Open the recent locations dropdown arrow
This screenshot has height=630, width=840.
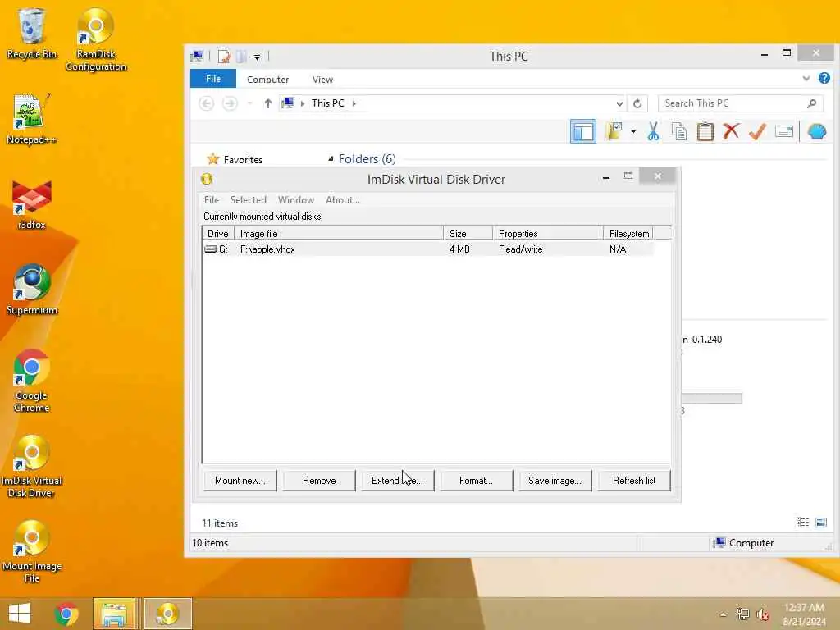249,103
